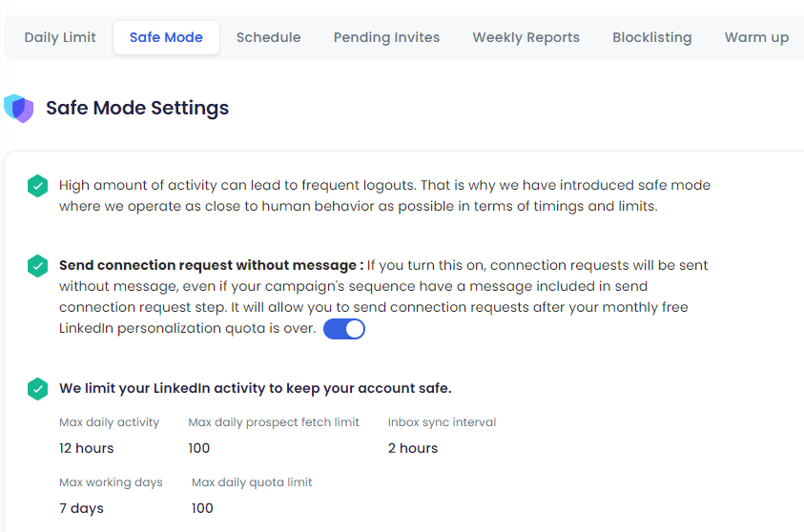
Task: Go to Weekly Reports tab
Action: click(x=526, y=37)
